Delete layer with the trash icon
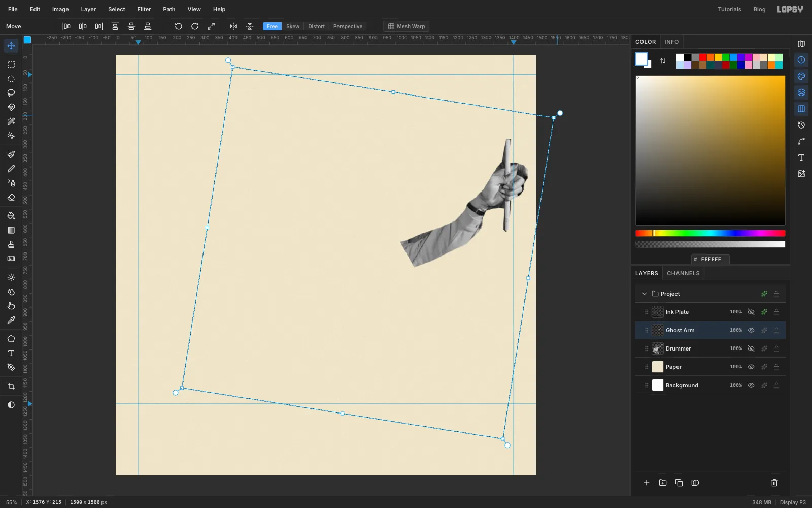Viewport: 812px width, 508px height. tap(774, 483)
